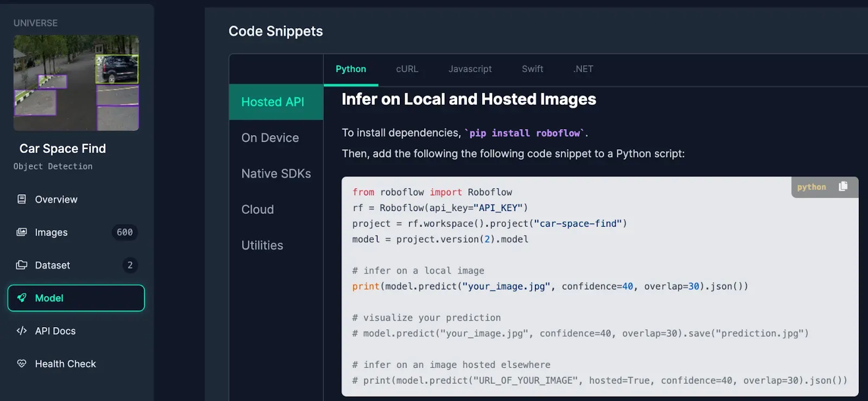The image size is (868, 401).
Task: Click '# infer on an image hosted elsewhere' comment
Action: pos(451,365)
